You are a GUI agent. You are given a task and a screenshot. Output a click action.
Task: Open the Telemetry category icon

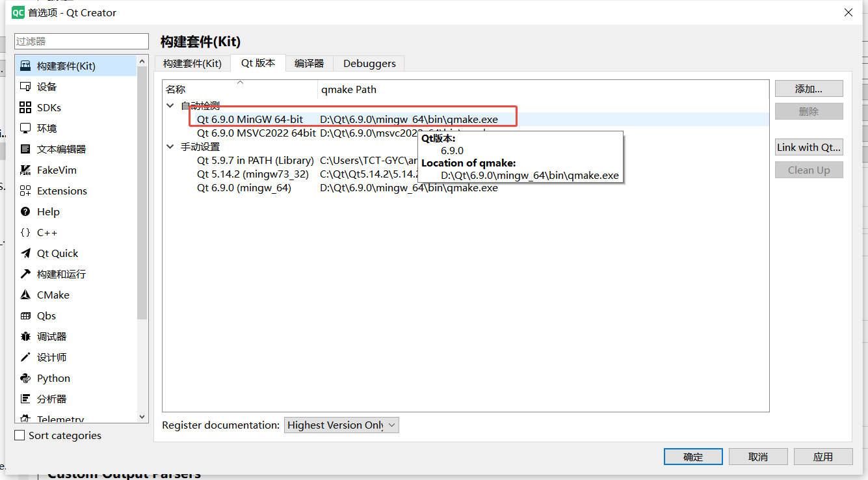click(x=25, y=419)
